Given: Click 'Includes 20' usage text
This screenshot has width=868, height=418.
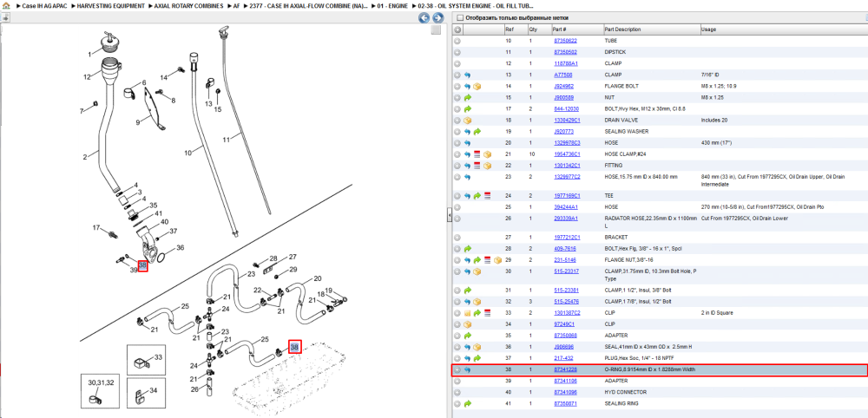Looking at the screenshot, I should coord(713,120).
